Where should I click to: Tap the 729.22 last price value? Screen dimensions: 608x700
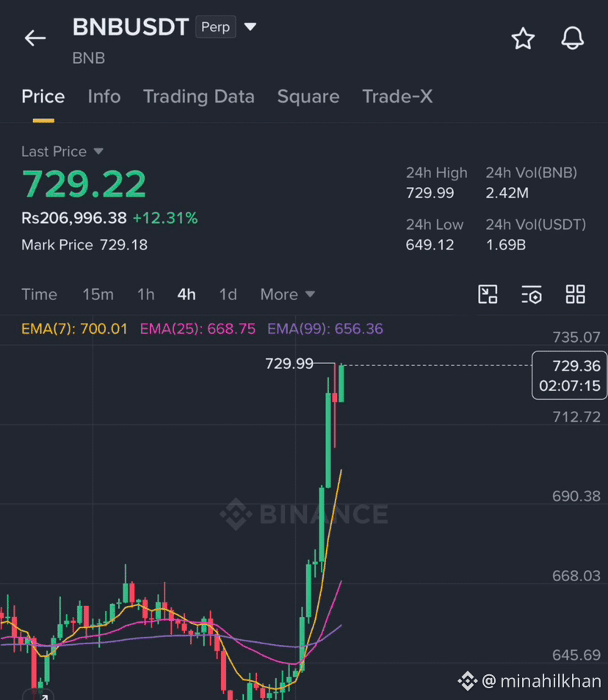click(x=84, y=184)
